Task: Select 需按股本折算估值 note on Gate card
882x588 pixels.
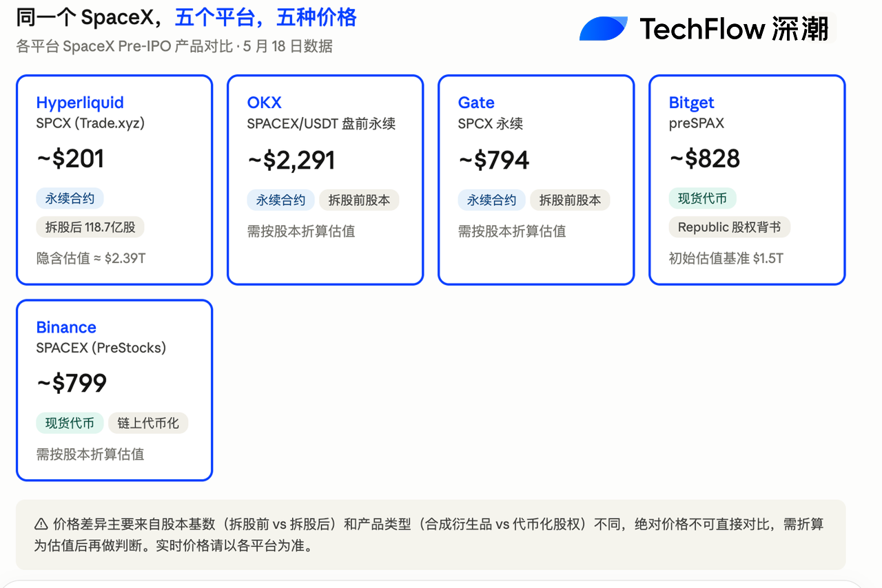Action: pyautogui.click(x=512, y=231)
